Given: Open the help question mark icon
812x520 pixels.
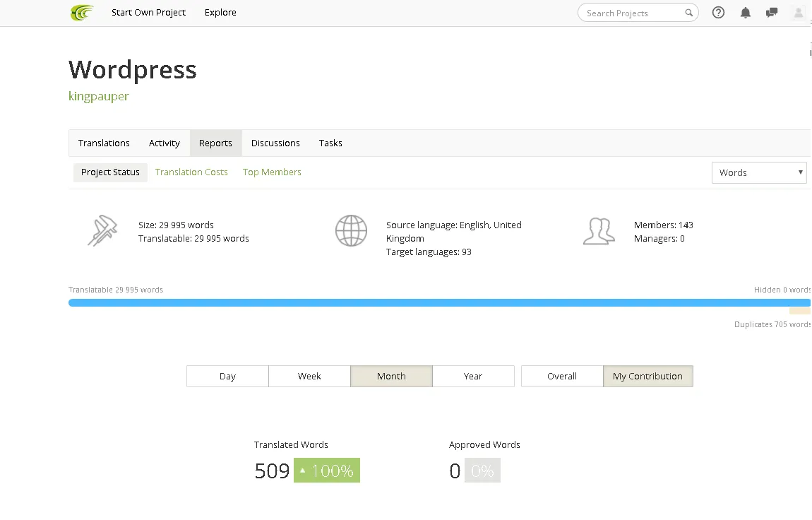Looking at the screenshot, I should pos(718,13).
